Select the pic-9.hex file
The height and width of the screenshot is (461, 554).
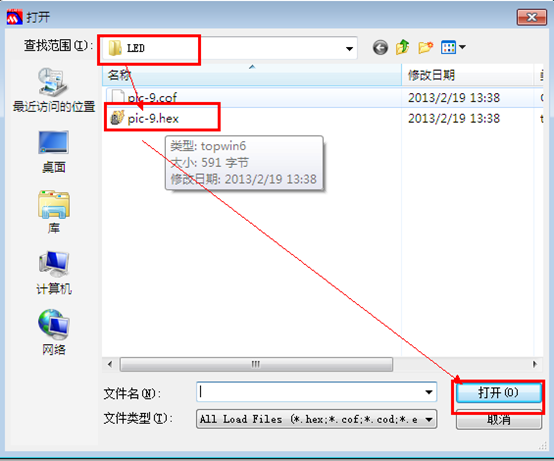153,118
